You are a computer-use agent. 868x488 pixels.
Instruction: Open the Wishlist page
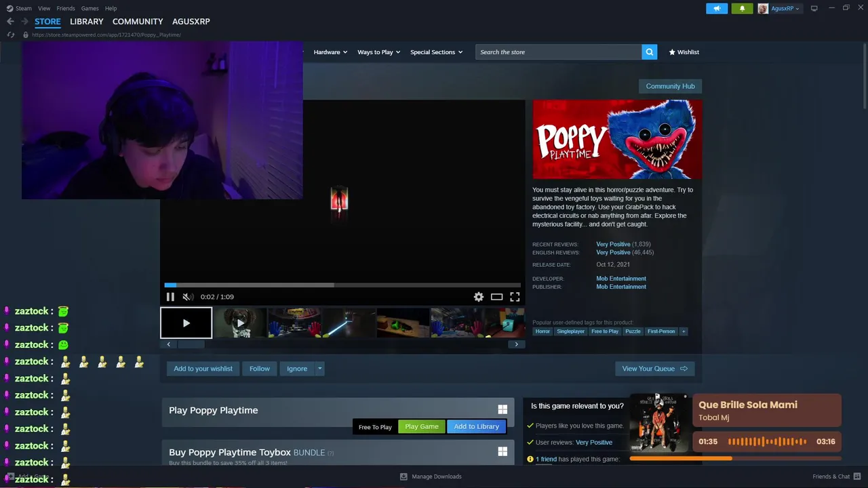pos(684,52)
